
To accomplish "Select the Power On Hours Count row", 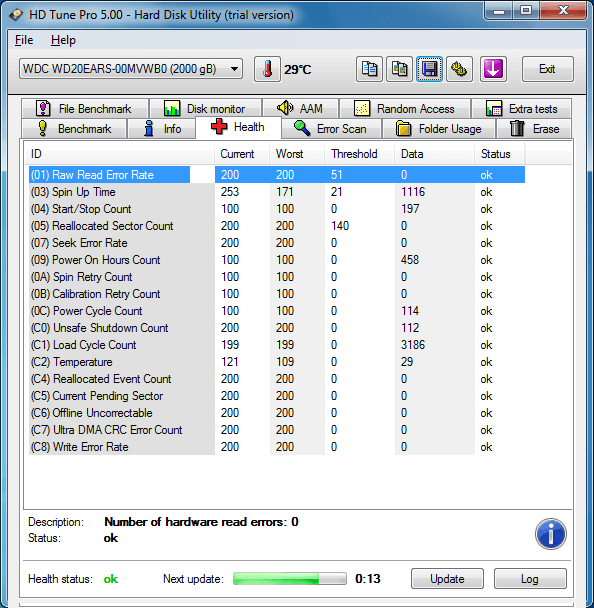I will [277, 260].
